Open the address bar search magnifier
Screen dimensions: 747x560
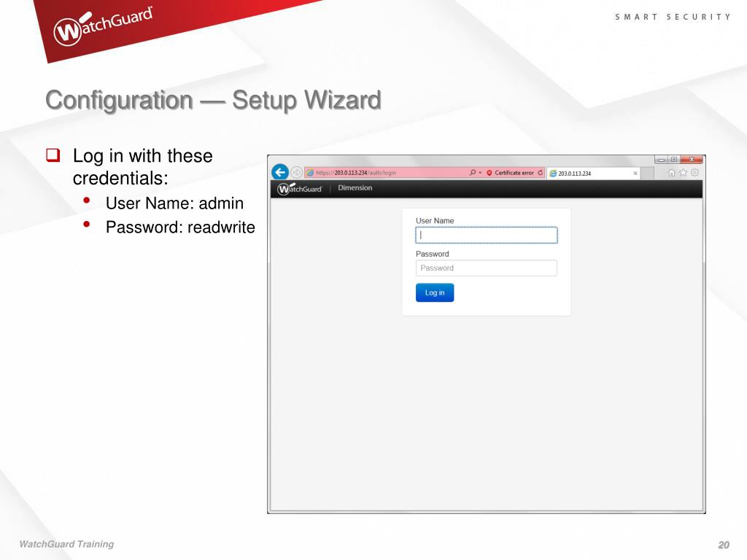coord(473,172)
